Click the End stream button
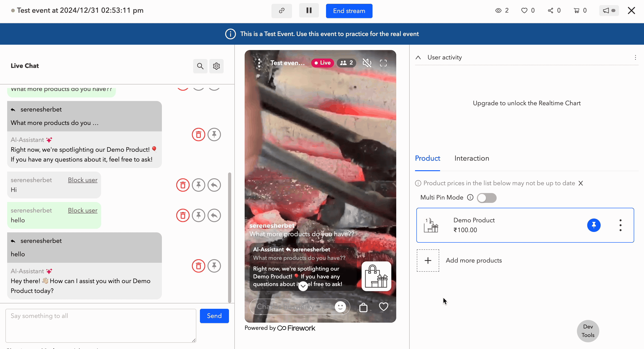 coord(349,11)
